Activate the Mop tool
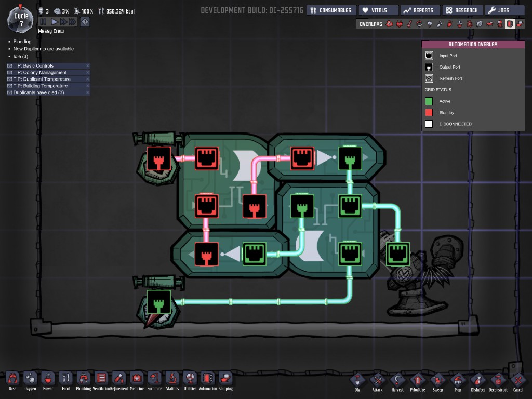Image resolution: width=532 pixels, height=399 pixels. [457, 381]
